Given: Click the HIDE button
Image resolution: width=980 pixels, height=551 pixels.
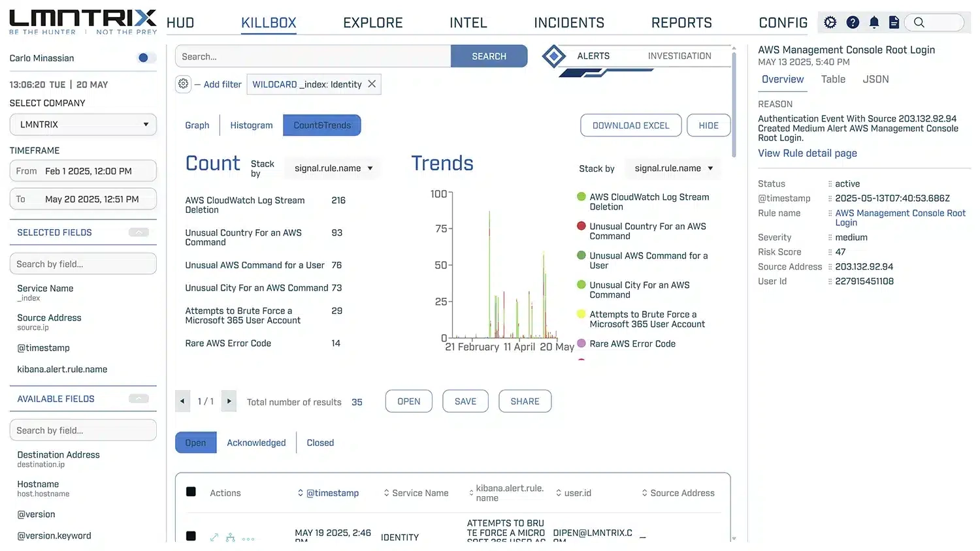Looking at the screenshot, I should tap(709, 125).
